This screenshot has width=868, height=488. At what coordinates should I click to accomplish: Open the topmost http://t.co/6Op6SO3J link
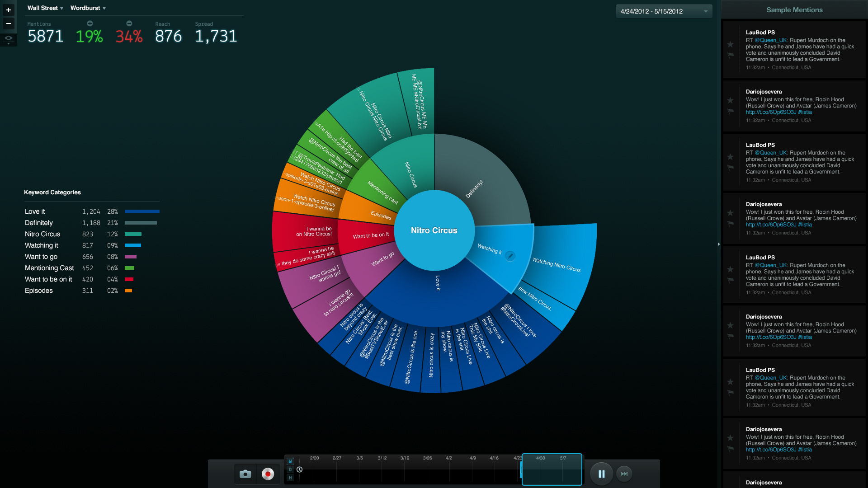(771, 112)
